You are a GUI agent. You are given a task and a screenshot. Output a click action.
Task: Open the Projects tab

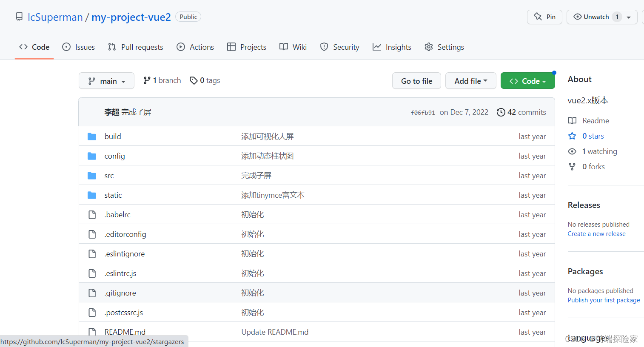(247, 47)
